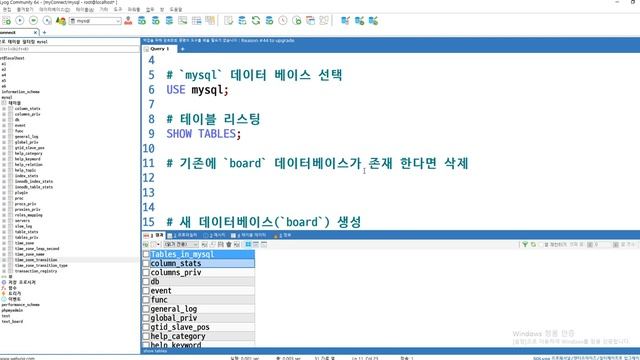Switch to the 3 메시지 result tab

[214, 235]
